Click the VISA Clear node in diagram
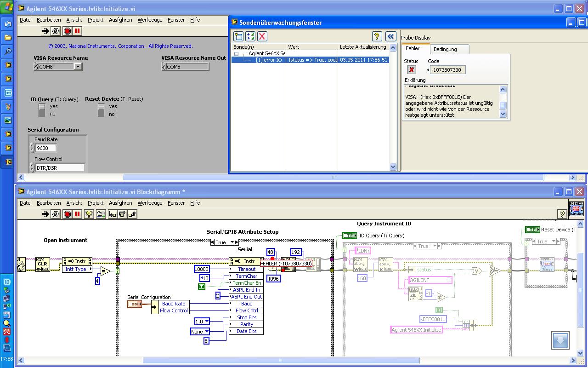Screen dimensions: 588x368 [x=43, y=264]
